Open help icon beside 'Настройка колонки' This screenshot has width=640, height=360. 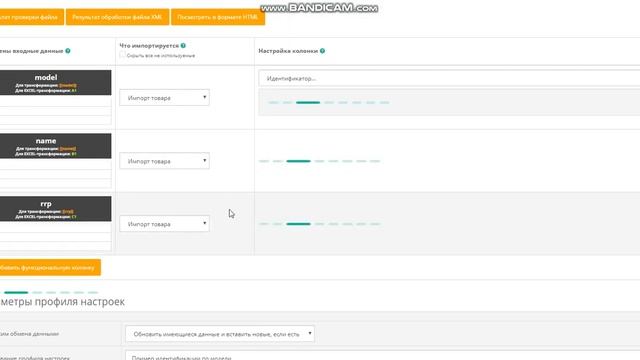(322, 51)
